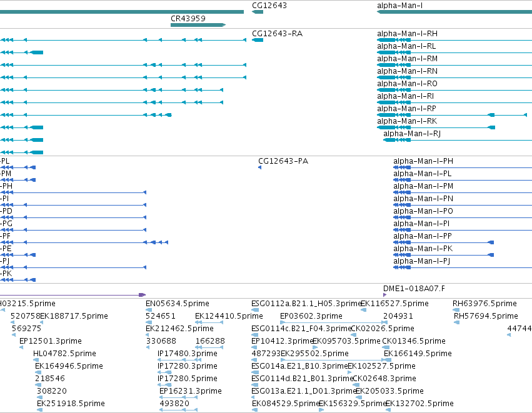532x413 pixels.
Task: Click the EK095703.5prime EST label
Action: [346, 341]
